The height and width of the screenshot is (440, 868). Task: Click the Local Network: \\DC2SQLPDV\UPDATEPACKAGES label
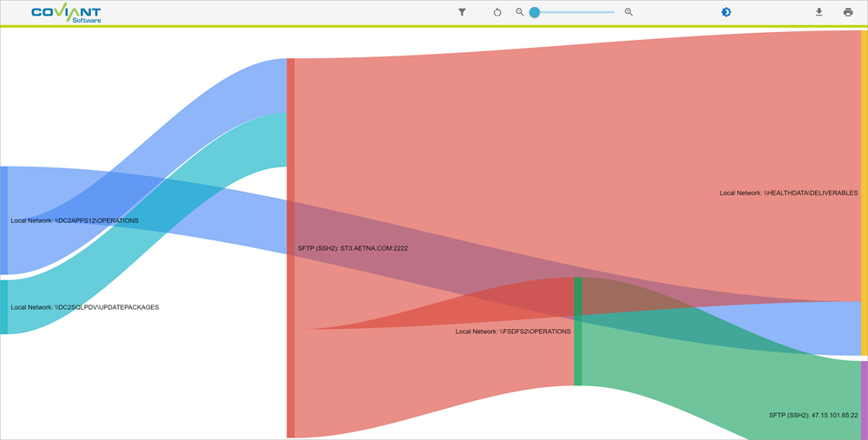tap(84, 307)
